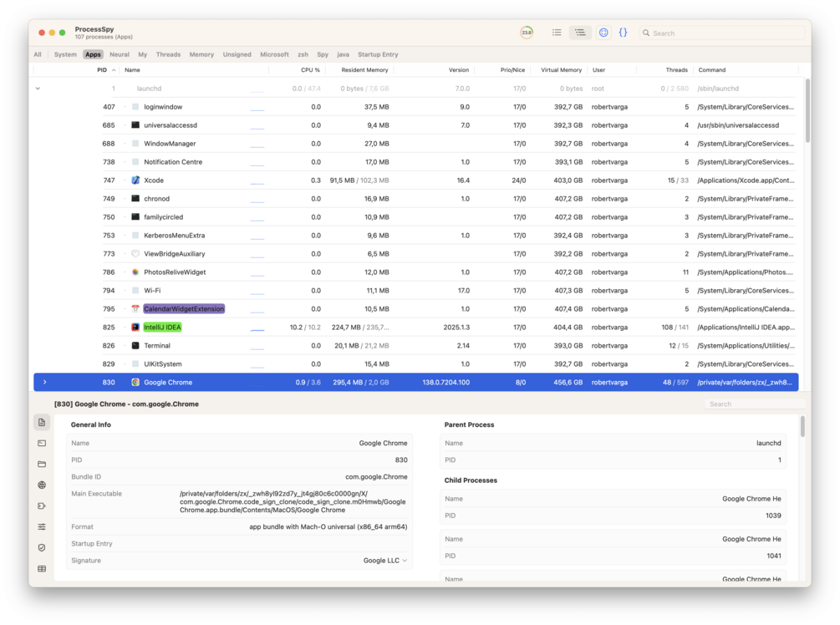Select the Memory filter tab
This screenshot has width=840, height=625.
tap(201, 54)
